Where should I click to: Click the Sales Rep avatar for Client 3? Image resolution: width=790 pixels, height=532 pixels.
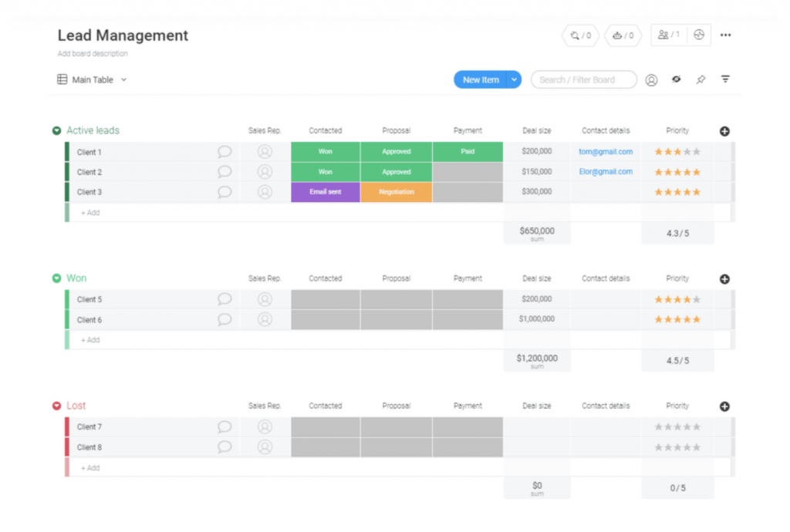point(265,192)
